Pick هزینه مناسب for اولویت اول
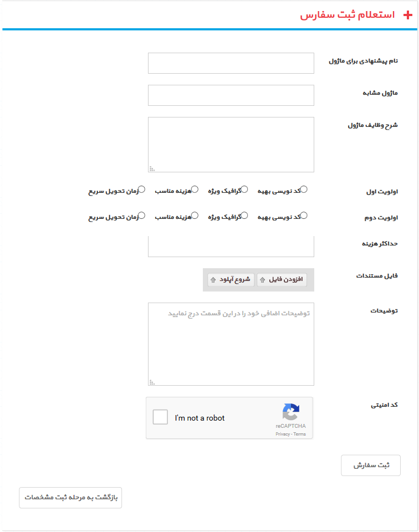This screenshot has width=419, height=532. 195,190
